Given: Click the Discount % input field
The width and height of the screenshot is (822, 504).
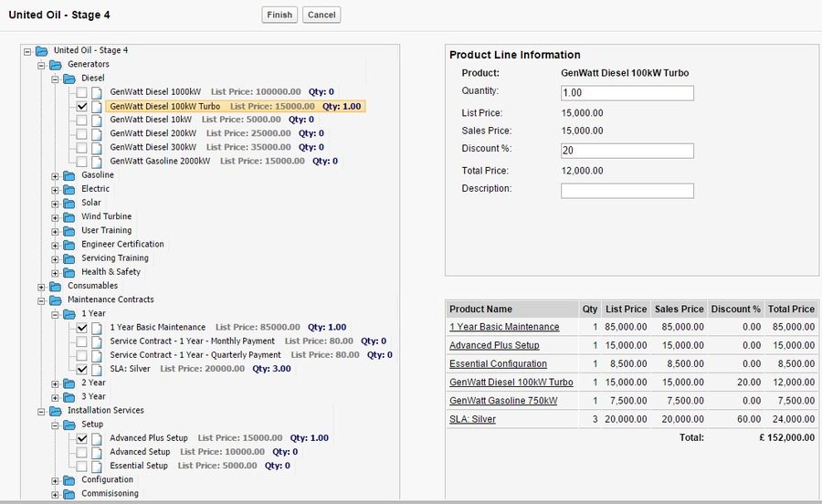Looking at the screenshot, I should [627, 151].
